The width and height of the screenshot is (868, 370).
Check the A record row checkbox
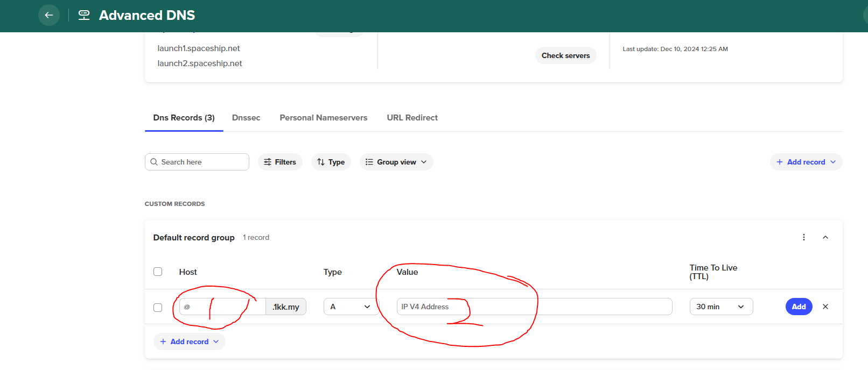coord(158,307)
